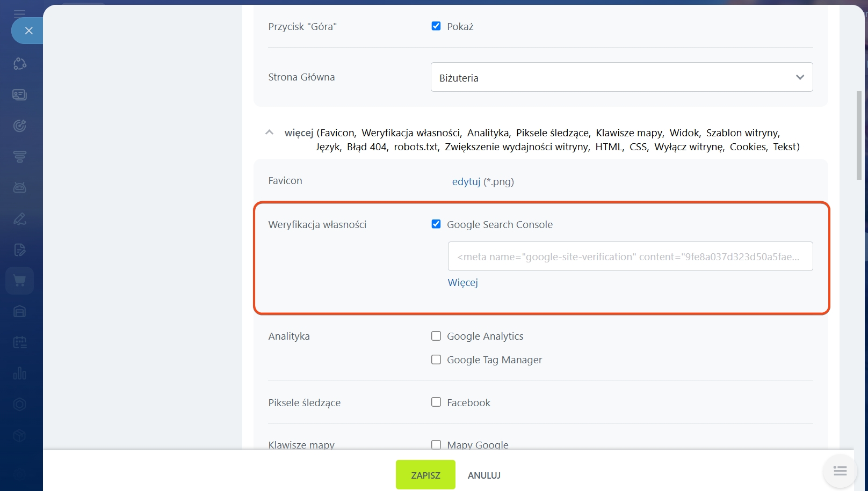Uncheck the Google Search Console checkbox
This screenshot has height=491, width=868.
436,224
